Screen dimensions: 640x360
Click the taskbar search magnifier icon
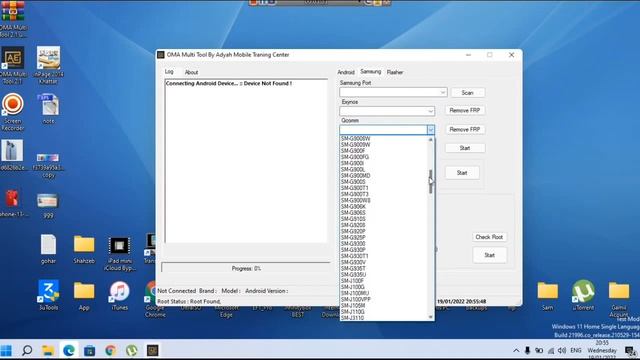pyautogui.click(x=27, y=350)
